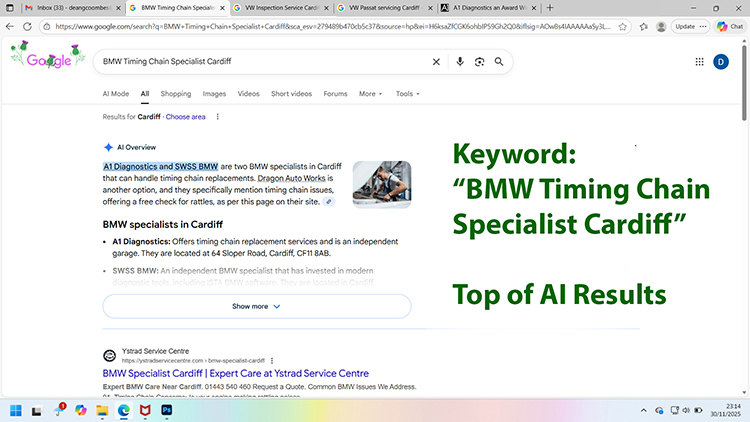Open the Tools dropdown
The image size is (750, 422).
click(407, 94)
